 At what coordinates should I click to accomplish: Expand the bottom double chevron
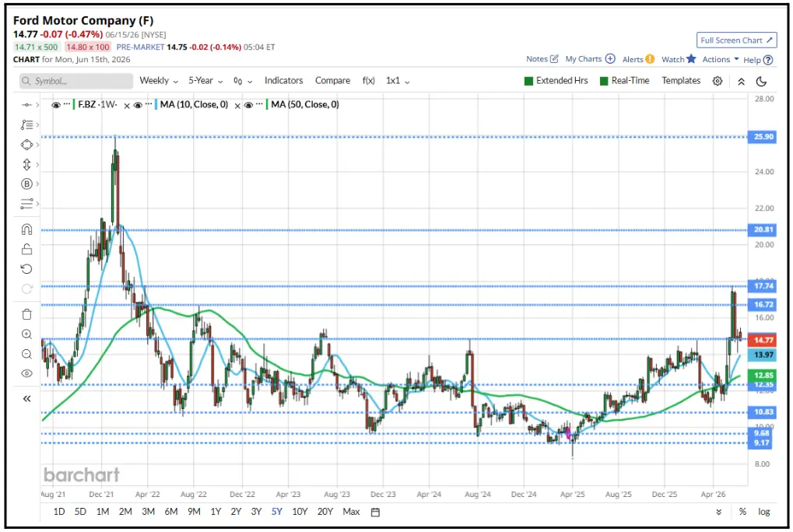tap(718, 512)
